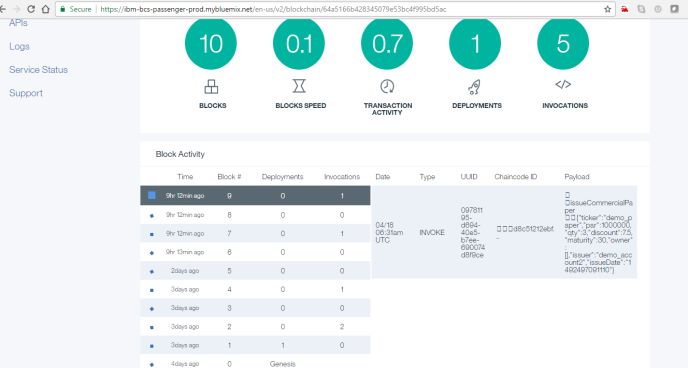Click the Time column header

[185, 177]
